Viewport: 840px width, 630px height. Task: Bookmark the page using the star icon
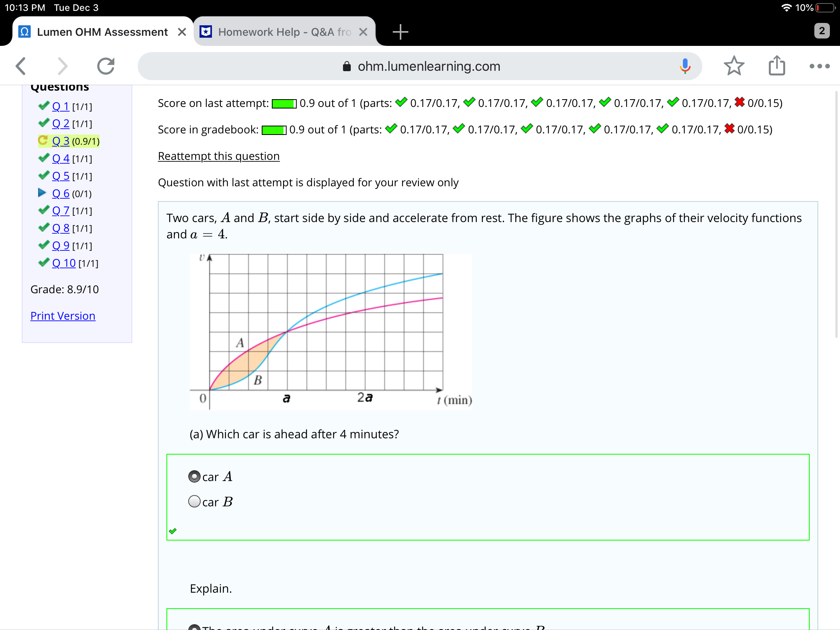(734, 66)
